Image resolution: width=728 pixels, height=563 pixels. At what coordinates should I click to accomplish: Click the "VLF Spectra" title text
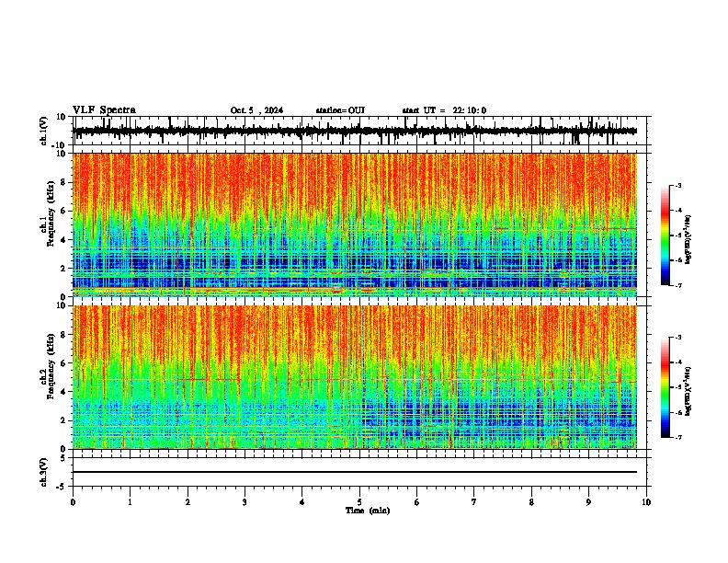click(104, 110)
